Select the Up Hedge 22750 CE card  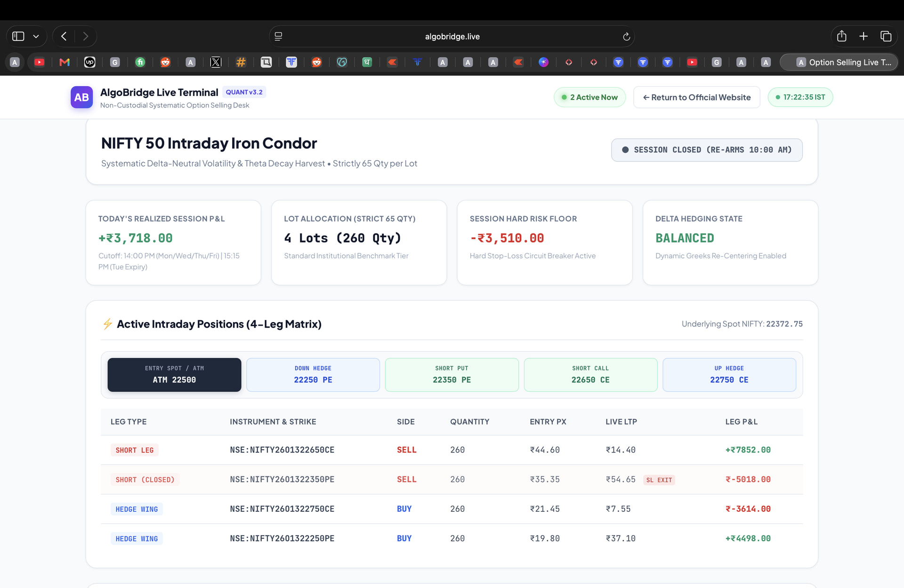[x=729, y=375]
